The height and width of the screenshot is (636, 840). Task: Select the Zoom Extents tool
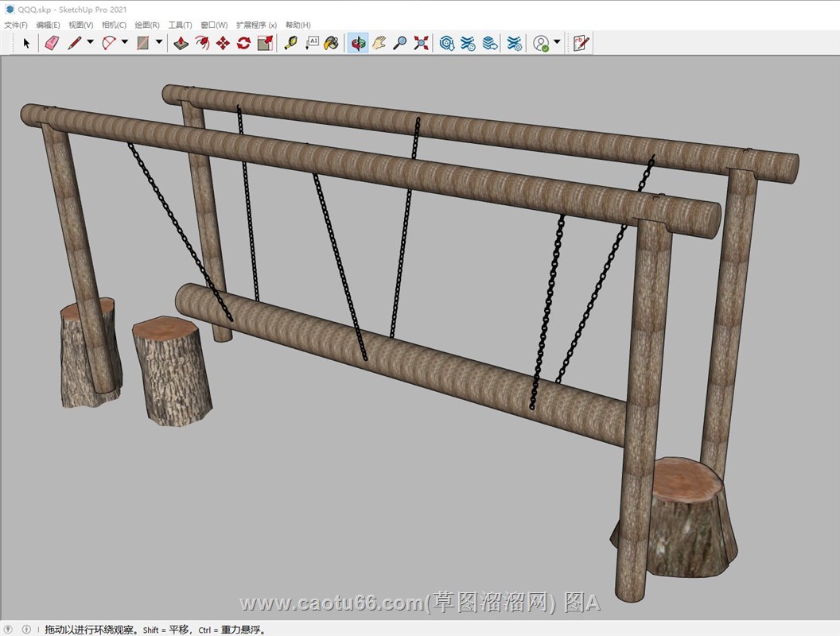pos(421,43)
